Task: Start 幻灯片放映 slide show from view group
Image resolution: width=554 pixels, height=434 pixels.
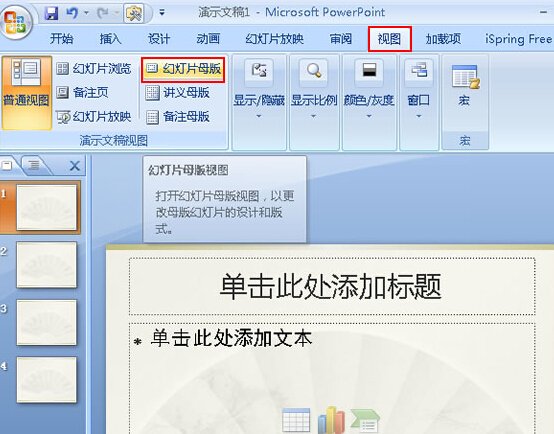Action: 94,117
